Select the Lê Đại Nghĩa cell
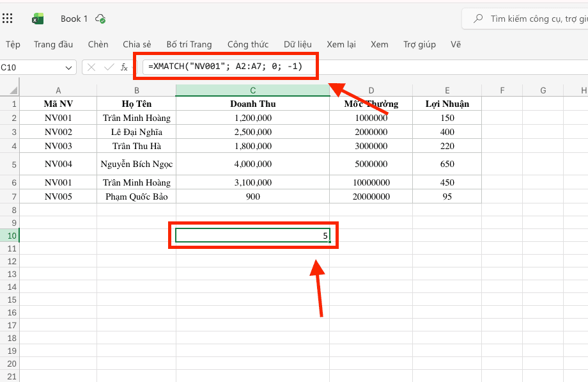 (137, 132)
